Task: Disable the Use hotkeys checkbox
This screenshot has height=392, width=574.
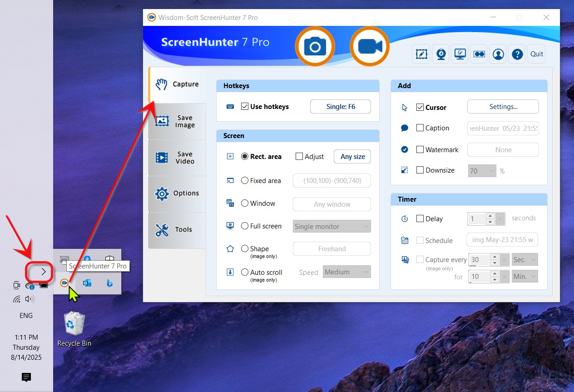Action: 245,106
